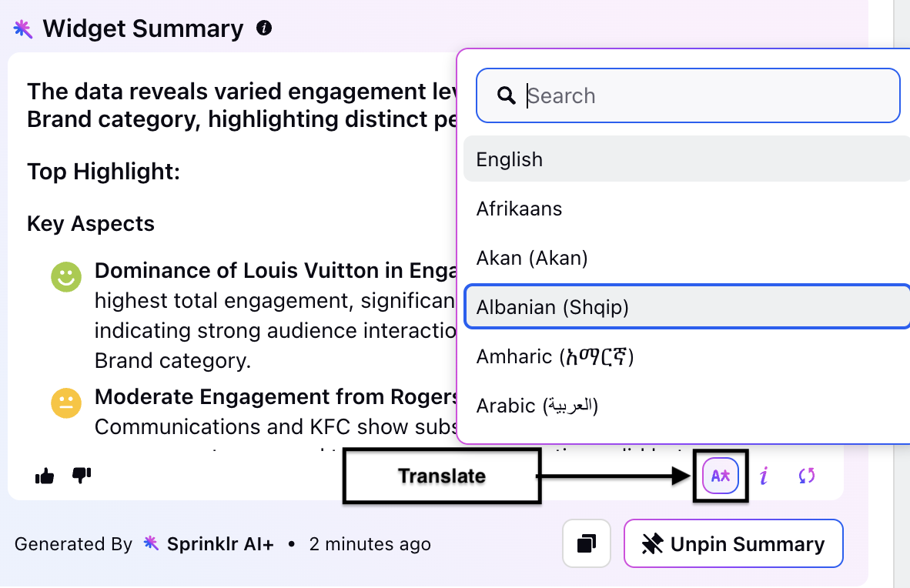Select Akan (Akan) language option

pyautogui.click(x=687, y=258)
